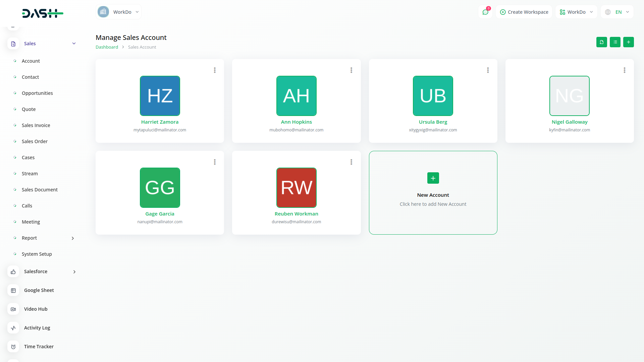644x362 pixels.
Task: Click the green plus create button in header
Action: pyautogui.click(x=628, y=42)
